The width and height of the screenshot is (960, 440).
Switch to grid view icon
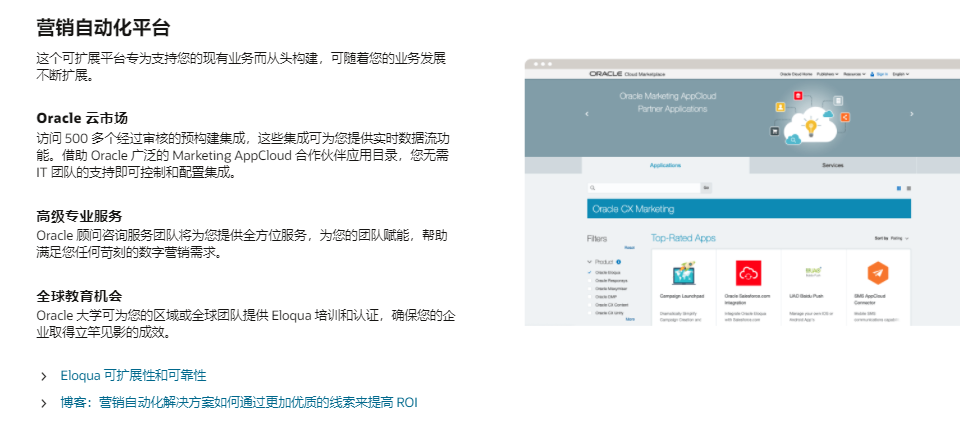[899, 188]
